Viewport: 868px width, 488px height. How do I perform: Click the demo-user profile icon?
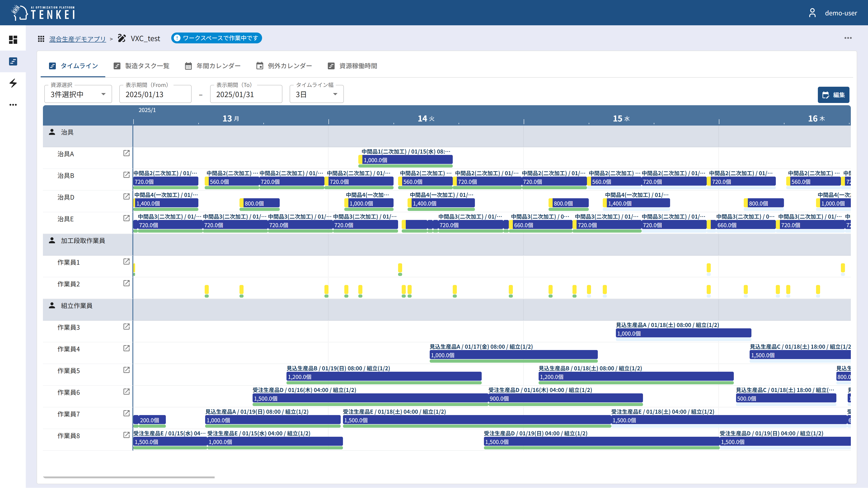click(x=812, y=13)
